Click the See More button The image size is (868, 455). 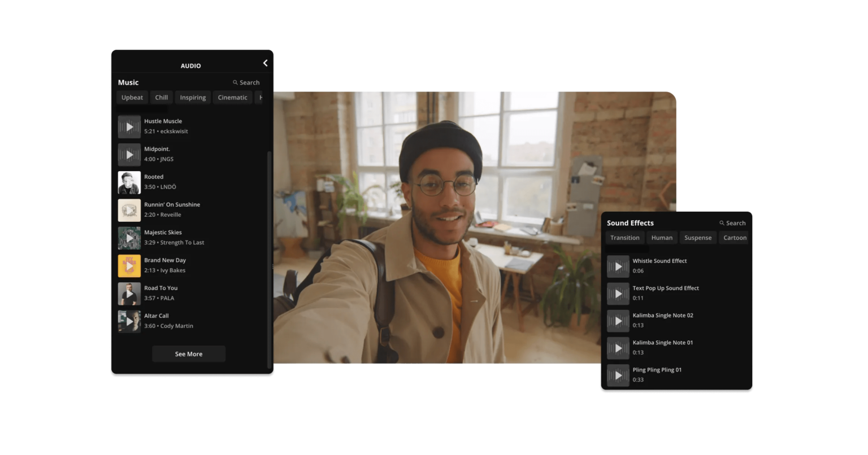coord(188,353)
